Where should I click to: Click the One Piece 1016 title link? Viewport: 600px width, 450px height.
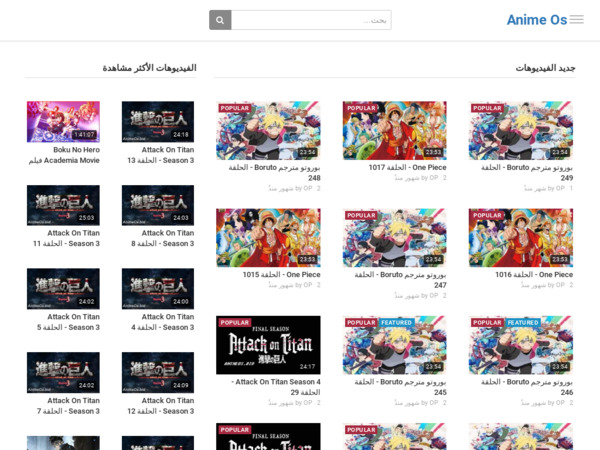coord(534,274)
